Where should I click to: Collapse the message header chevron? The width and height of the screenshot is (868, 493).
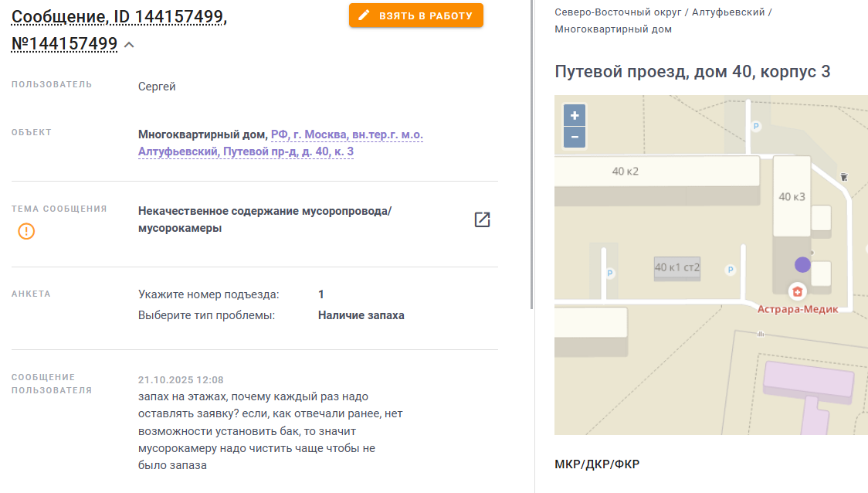click(x=129, y=45)
